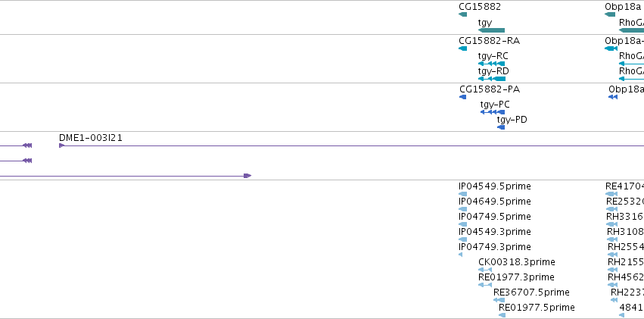Select the tgy-PD coding glyph
644x319 pixels.
coord(501,127)
